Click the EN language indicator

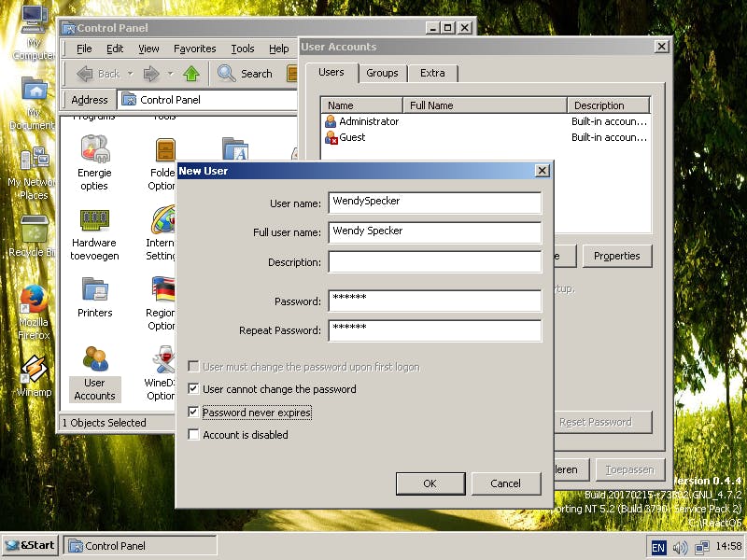tap(658, 548)
